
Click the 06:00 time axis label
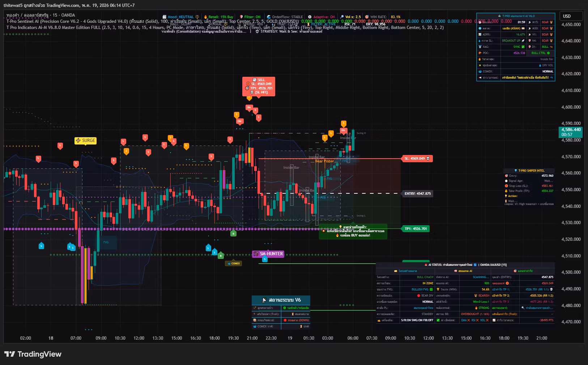(353, 338)
